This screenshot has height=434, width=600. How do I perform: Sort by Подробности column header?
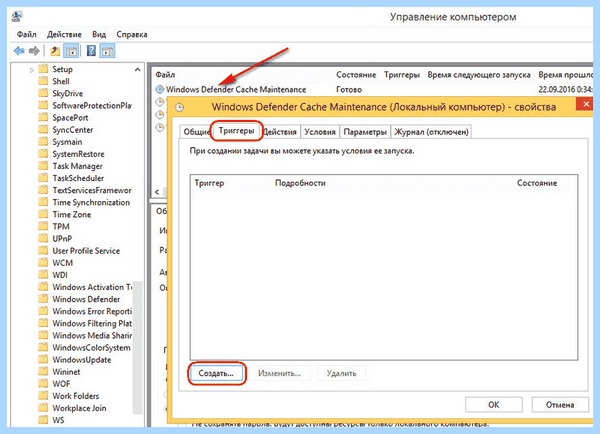point(300,183)
